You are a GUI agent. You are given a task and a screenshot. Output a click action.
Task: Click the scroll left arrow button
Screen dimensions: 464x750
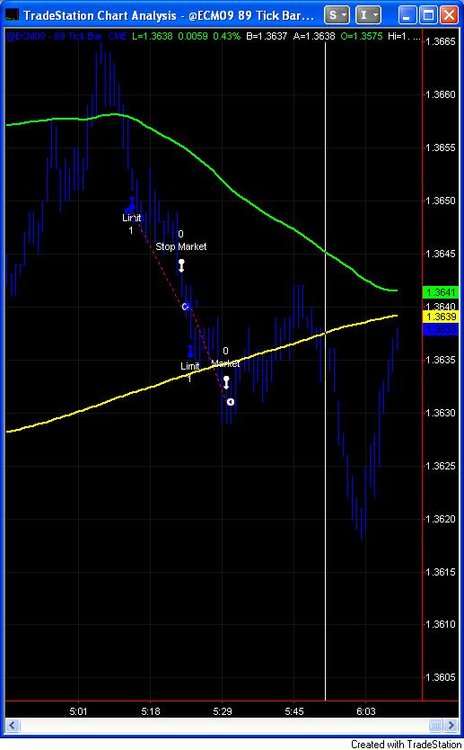pos(12,725)
